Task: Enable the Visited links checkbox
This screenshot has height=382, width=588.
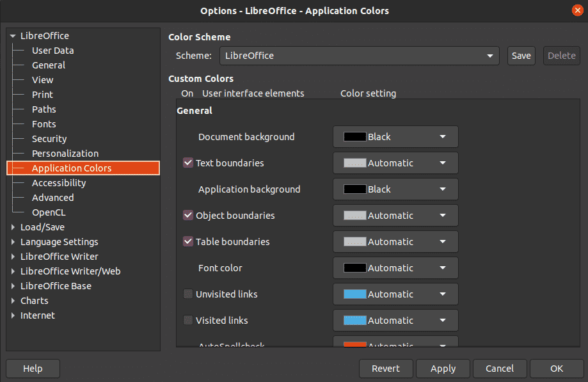Action: pyautogui.click(x=188, y=321)
